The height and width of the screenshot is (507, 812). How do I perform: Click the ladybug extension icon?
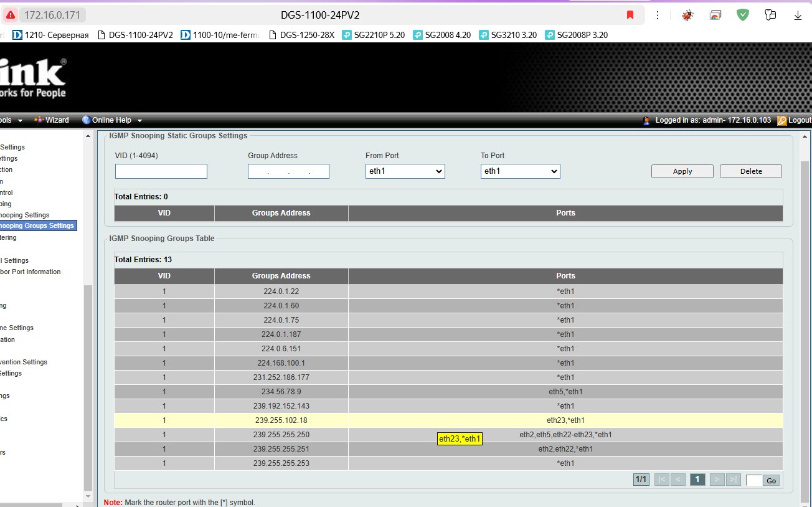[x=688, y=15]
